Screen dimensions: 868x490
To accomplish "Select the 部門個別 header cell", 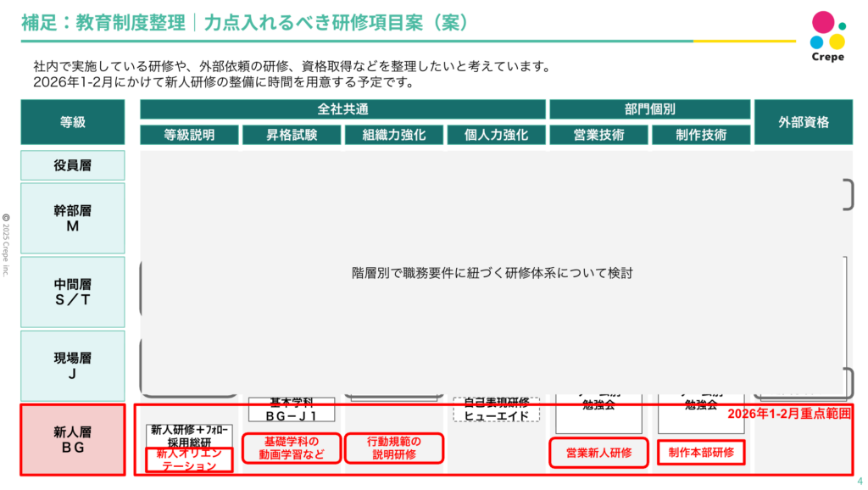I will [650, 109].
